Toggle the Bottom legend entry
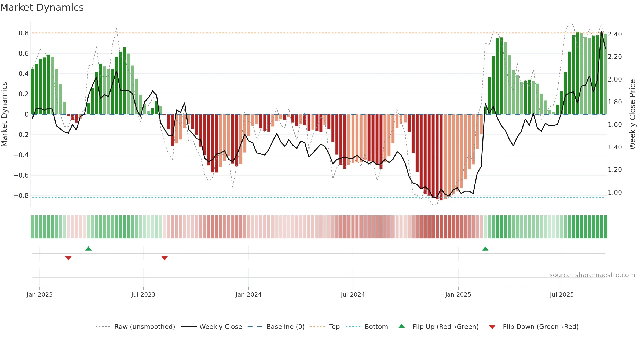Screen dimensions: 644x362 point(367,327)
